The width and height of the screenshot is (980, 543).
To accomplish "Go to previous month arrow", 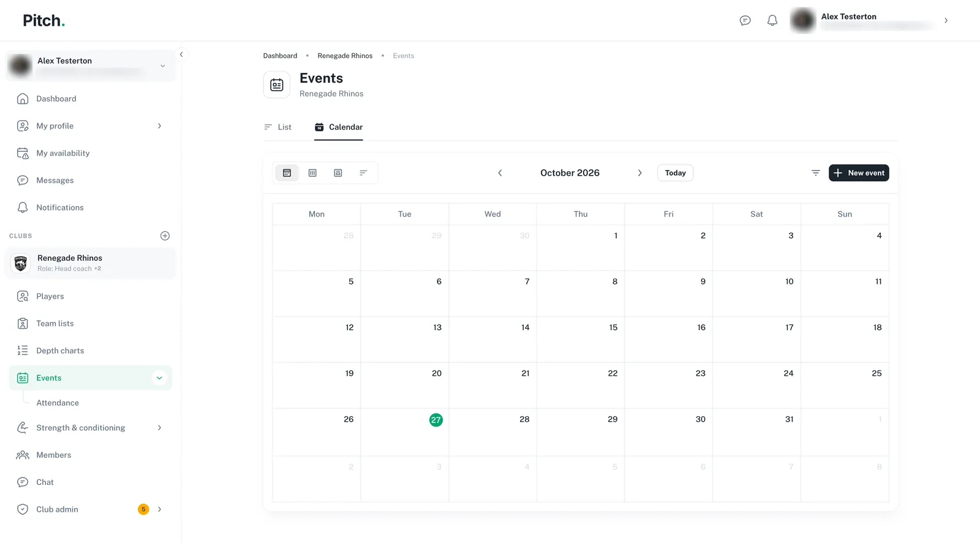I will point(500,173).
